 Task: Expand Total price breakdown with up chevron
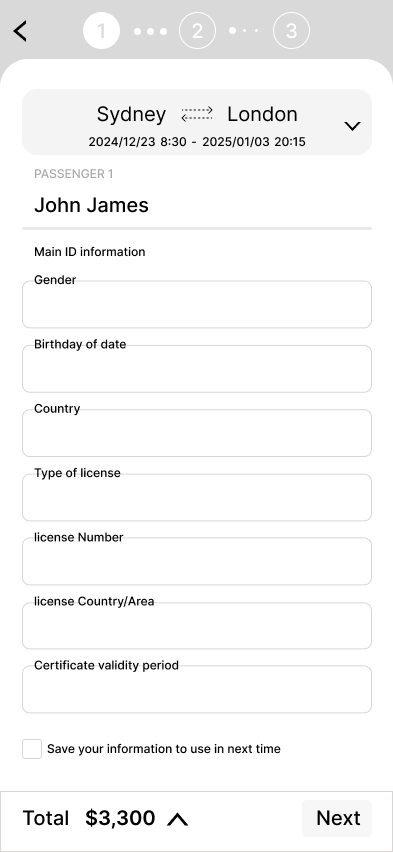click(x=177, y=819)
